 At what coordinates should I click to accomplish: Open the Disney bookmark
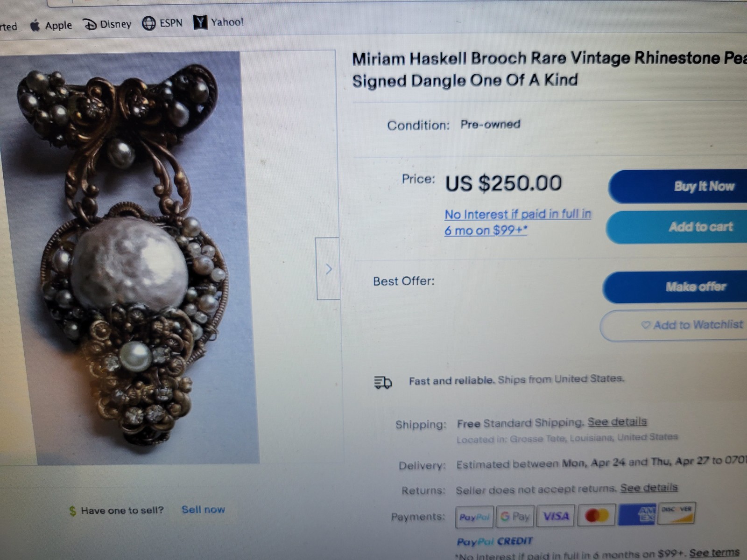(x=107, y=24)
